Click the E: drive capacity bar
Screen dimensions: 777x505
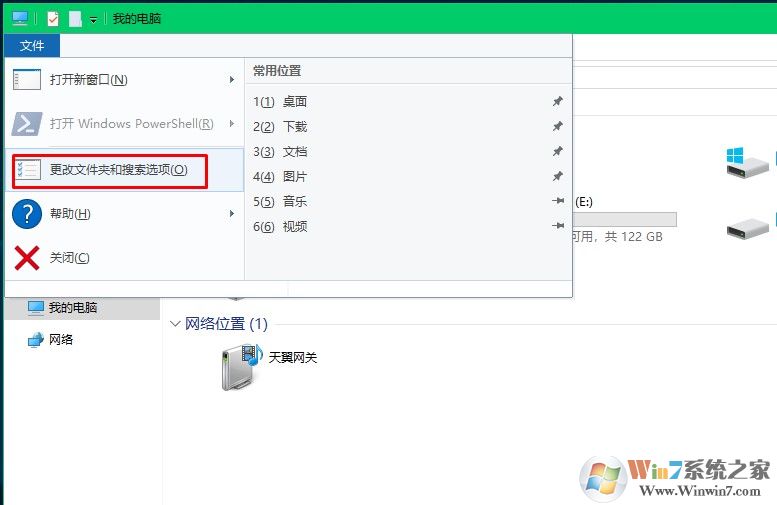pos(624,220)
